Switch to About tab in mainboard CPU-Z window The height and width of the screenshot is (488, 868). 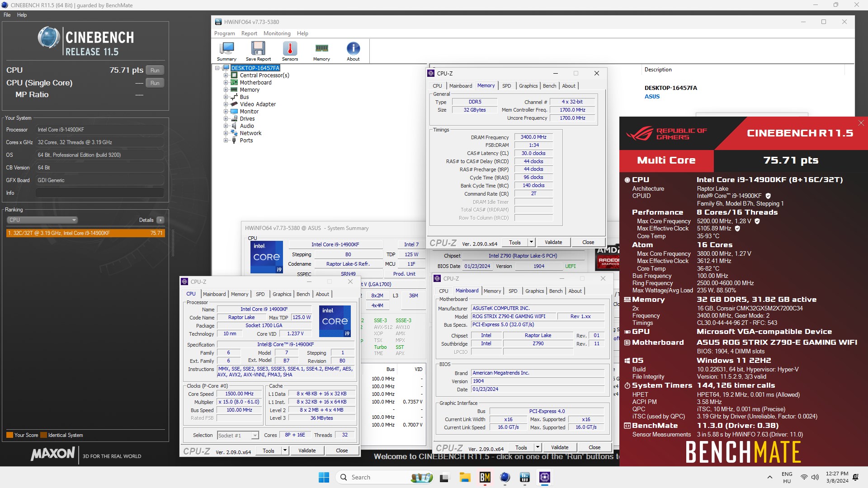(575, 291)
